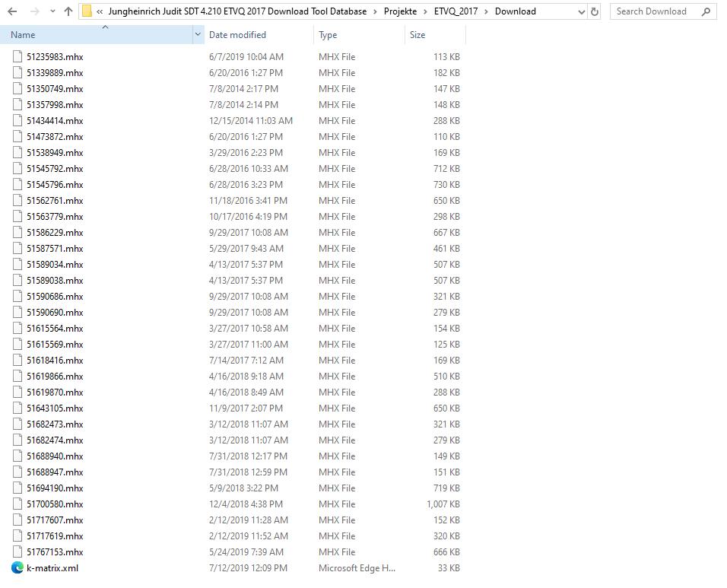Select file icon of 51590686.mhx

(17, 297)
